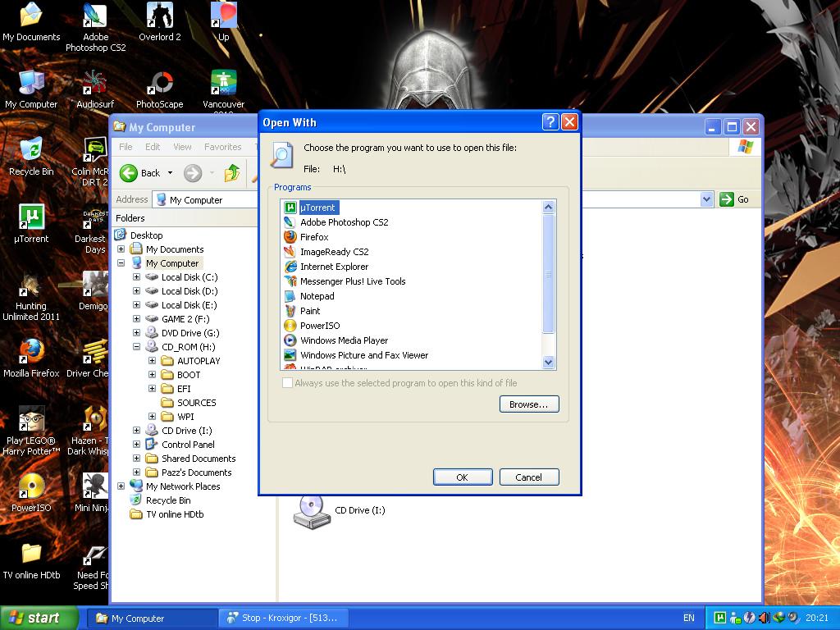This screenshot has width=840, height=630.
Task: Choose PowerISO in the Programs list
Action: coord(312,326)
